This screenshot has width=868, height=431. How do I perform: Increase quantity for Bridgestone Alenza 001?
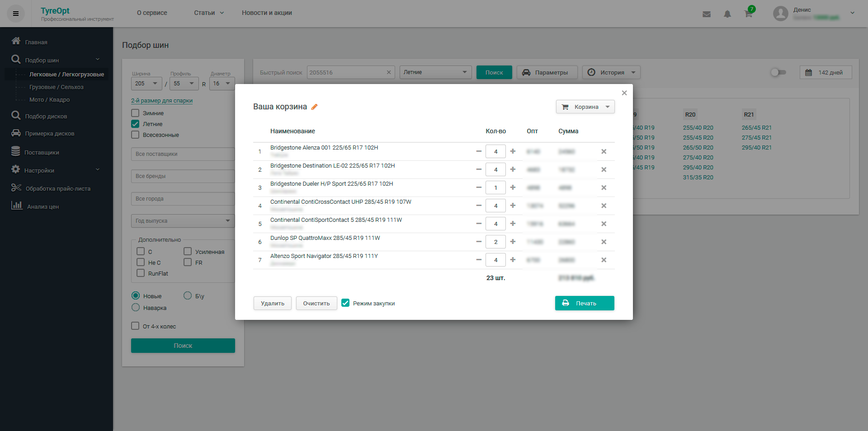[x=513, y=151]
